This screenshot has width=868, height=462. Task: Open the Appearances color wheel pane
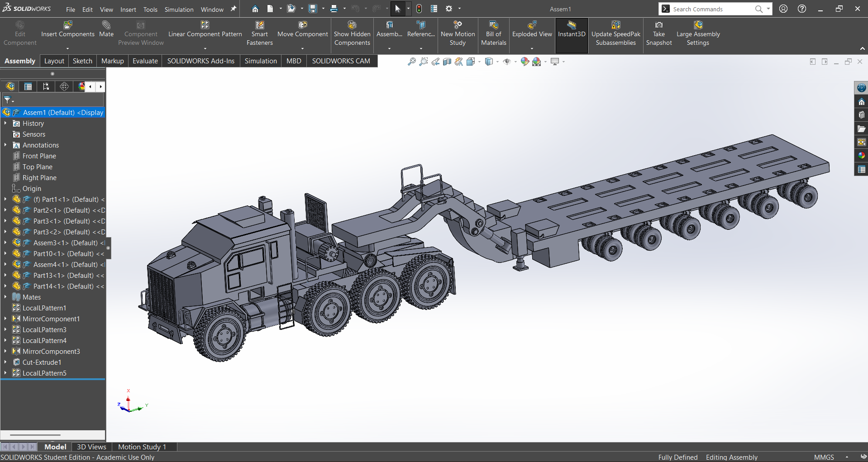coord(861,156)
